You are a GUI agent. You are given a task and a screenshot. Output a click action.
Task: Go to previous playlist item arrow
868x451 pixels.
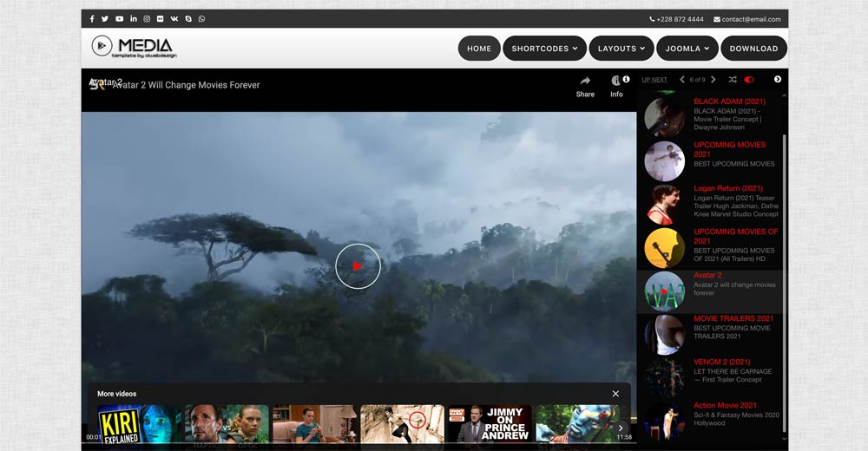coord(682,80)
